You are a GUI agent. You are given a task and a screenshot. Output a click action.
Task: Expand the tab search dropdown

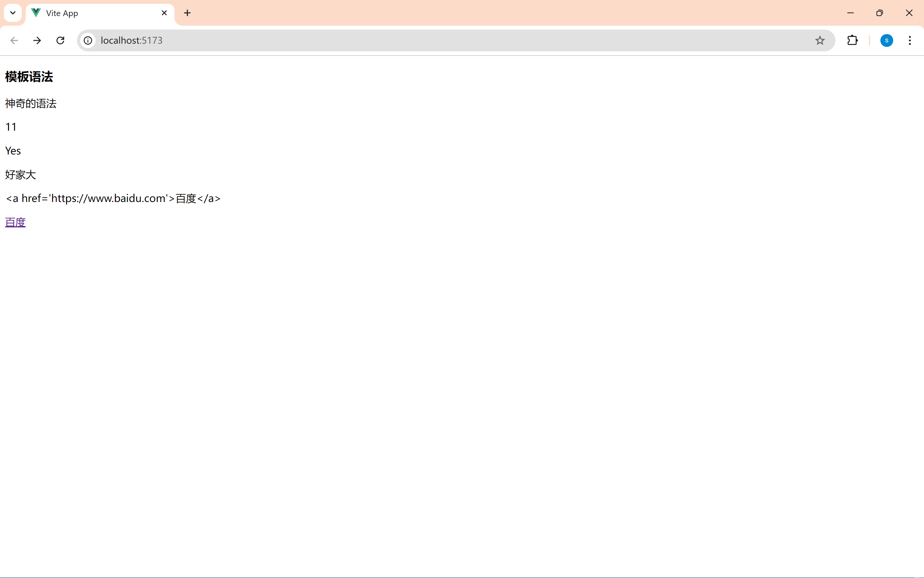(13, 13)
